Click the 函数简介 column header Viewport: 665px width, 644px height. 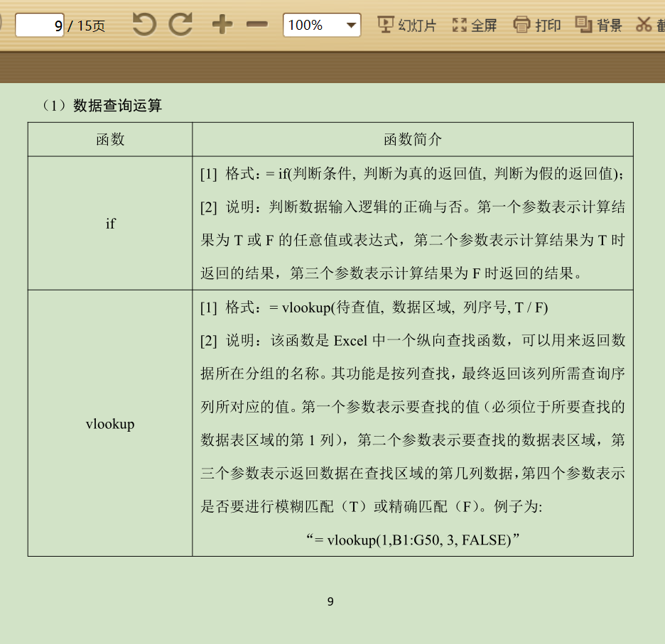tap(413, 139)
